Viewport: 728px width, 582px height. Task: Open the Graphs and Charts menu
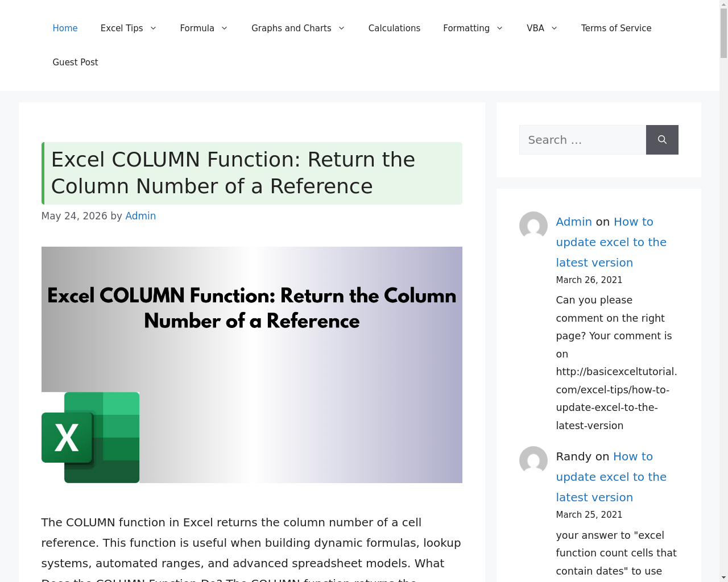click(291, 28)
